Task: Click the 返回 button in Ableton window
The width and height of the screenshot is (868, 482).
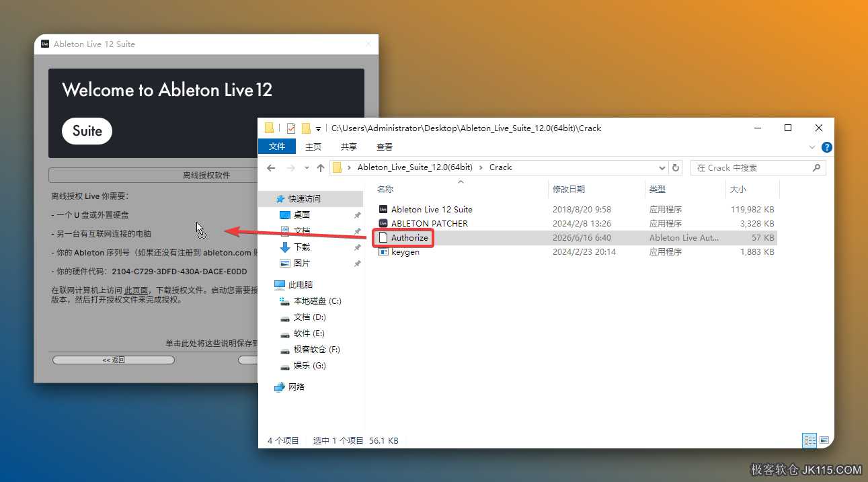Action: [114, 360]
